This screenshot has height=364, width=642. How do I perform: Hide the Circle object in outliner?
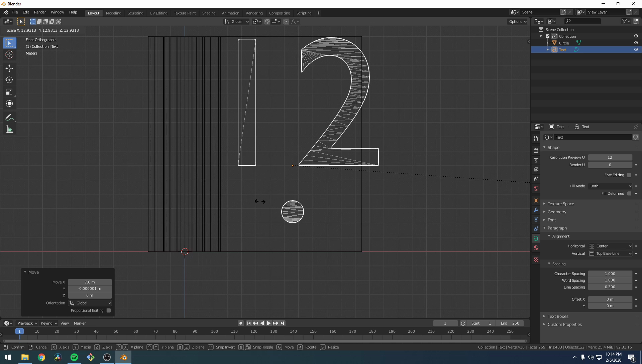click(x=636, y=43)
